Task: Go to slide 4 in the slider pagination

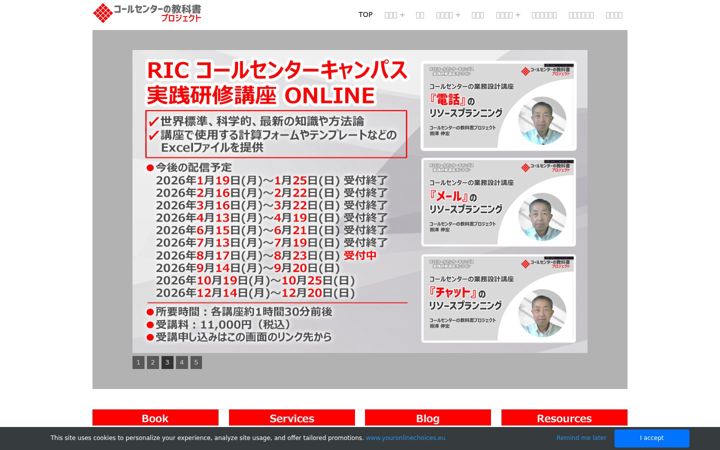Action: coord(182,362)
